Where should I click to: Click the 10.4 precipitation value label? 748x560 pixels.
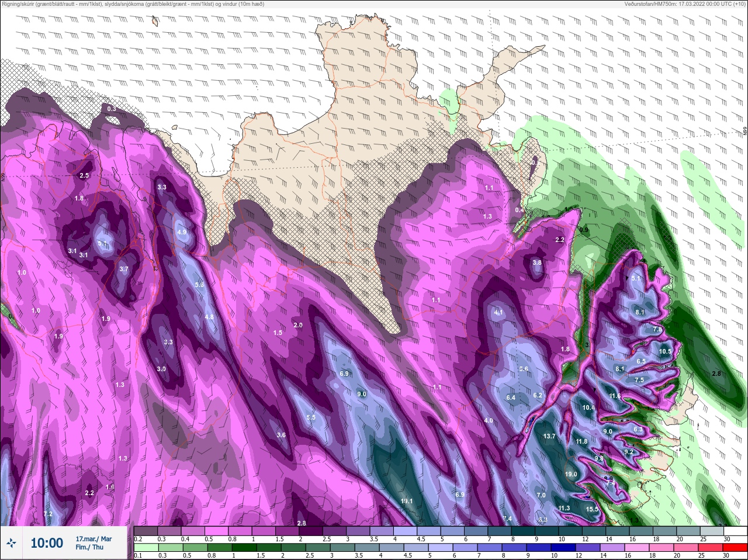tap(588, 407)
